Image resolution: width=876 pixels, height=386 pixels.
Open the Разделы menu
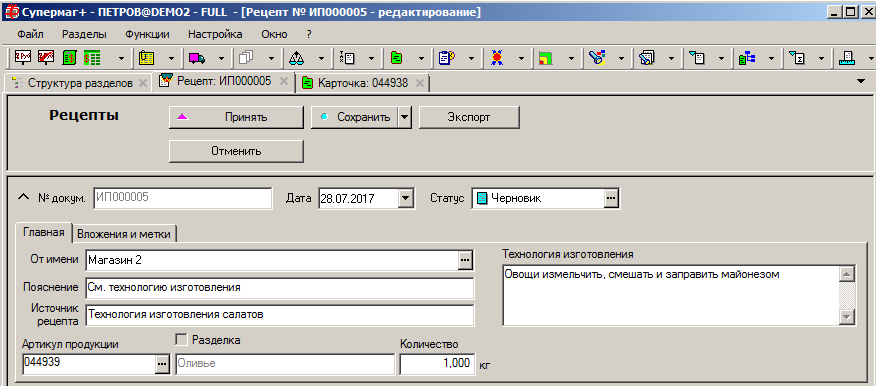(x=84, y=34)
